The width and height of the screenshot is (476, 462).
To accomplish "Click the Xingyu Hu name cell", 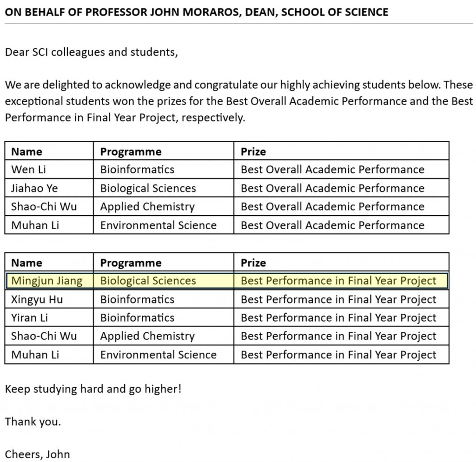I will tap(37, 299).
